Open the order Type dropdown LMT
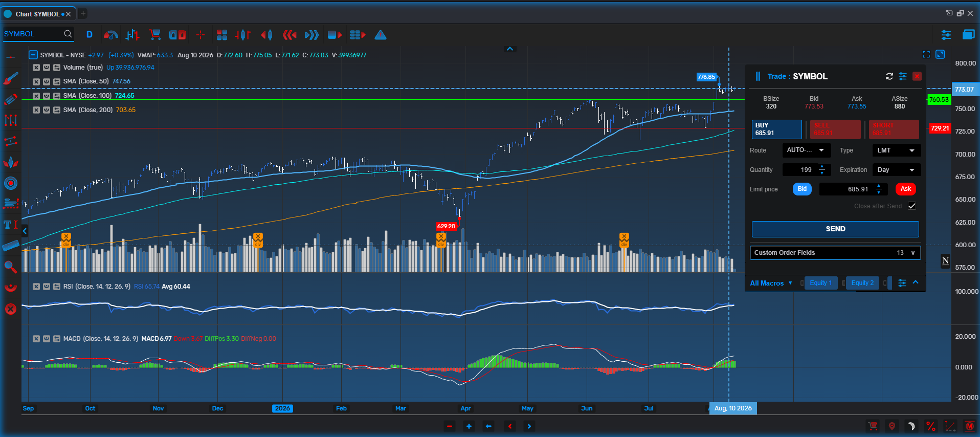Viewport: 980px width, 437px height. [x=896, y=150]
